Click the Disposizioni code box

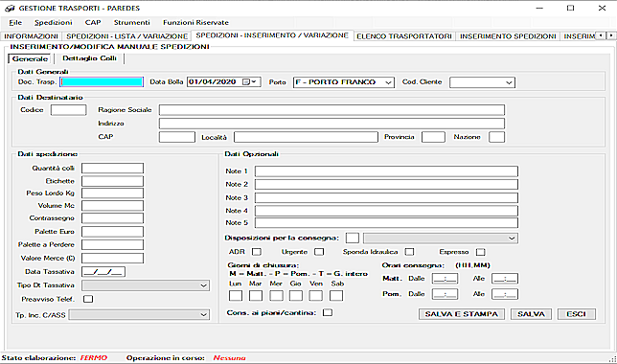click(353, 239)
